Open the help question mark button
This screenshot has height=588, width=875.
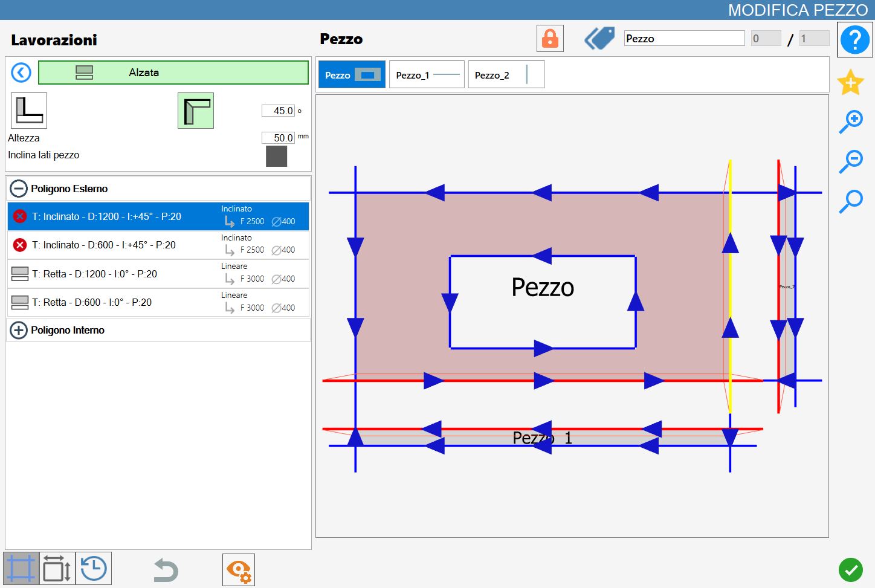pyautogui.click(x=854, y=40)
